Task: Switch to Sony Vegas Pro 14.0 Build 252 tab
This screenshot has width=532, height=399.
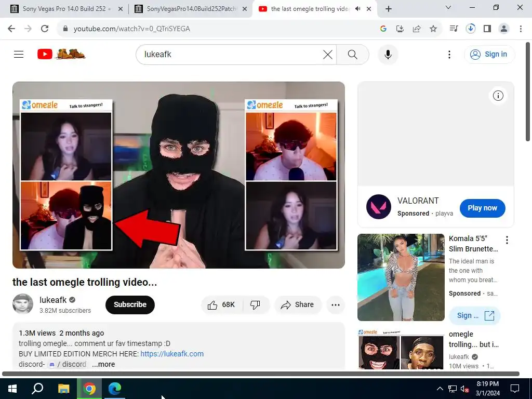Action: 66,9
